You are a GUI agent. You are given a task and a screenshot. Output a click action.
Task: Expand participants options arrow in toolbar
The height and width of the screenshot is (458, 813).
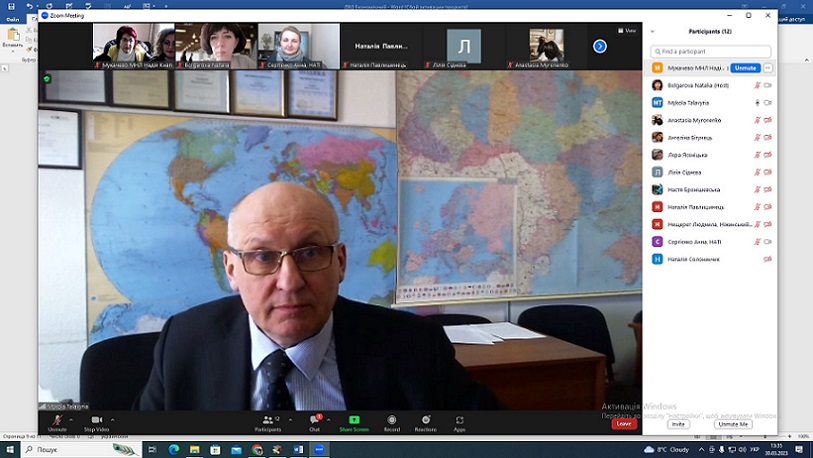pyautogui.click(x=290, y=420)
